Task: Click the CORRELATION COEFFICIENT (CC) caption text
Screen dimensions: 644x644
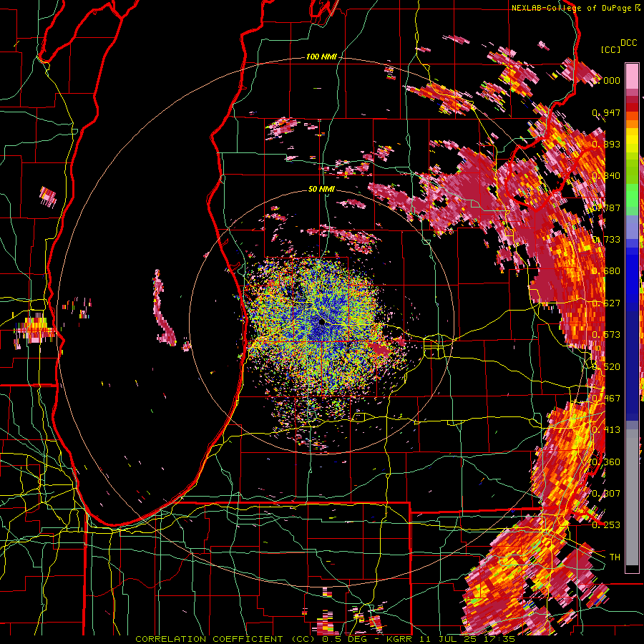Action: [225, 639]
